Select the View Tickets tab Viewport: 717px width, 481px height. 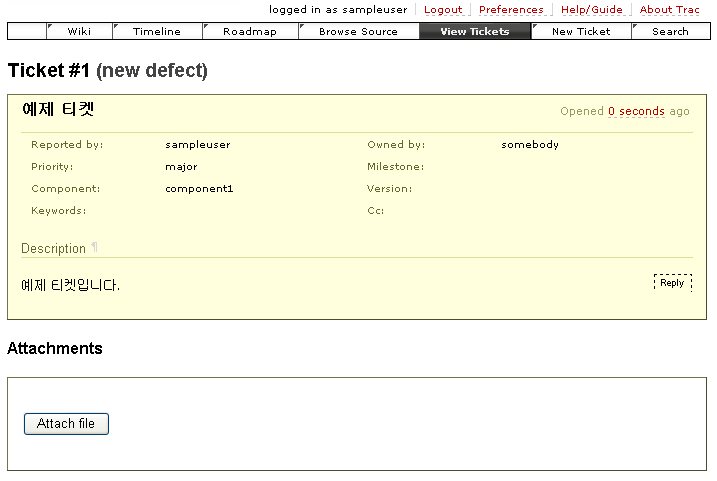[475, 31]
